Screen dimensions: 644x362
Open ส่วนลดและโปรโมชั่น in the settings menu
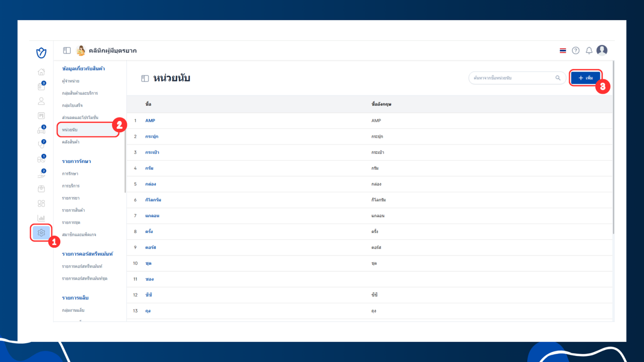(x=80, y=117)
